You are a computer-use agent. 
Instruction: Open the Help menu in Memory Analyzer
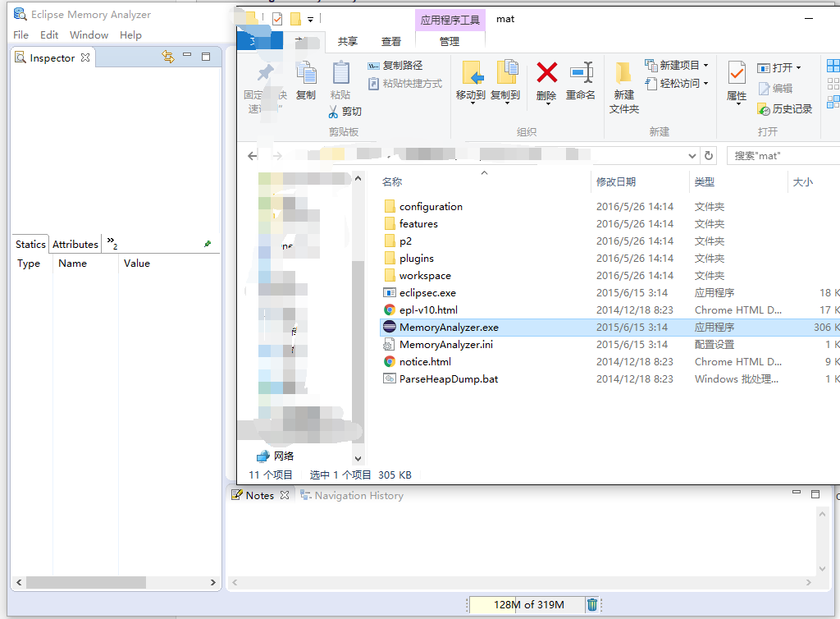click(x=130, y=34)
